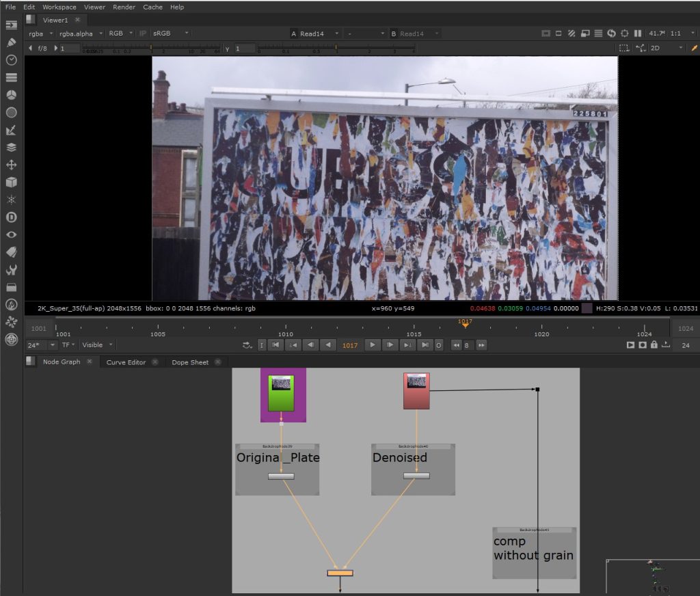Open the sRGB viewer LUT dropdown
Viewport: 700px width, 596px height.
(170, 33)
